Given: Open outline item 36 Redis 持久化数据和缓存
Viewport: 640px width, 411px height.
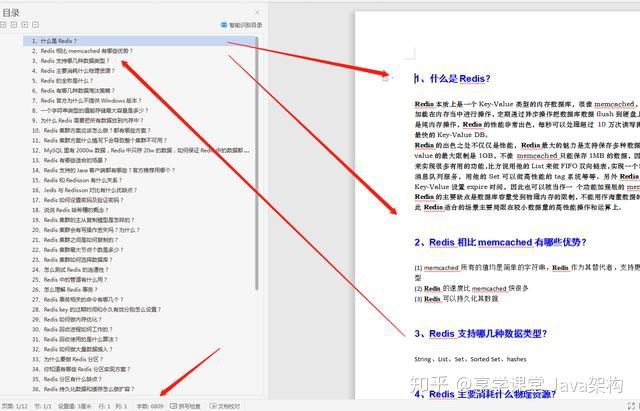Looking at the screenshot, I should 83,389.
